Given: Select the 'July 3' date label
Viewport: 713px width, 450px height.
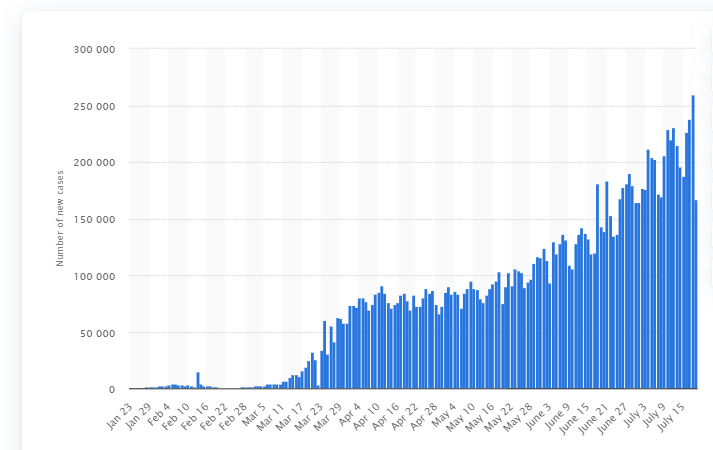Looking at the screenshot, I should coord(636,415).
